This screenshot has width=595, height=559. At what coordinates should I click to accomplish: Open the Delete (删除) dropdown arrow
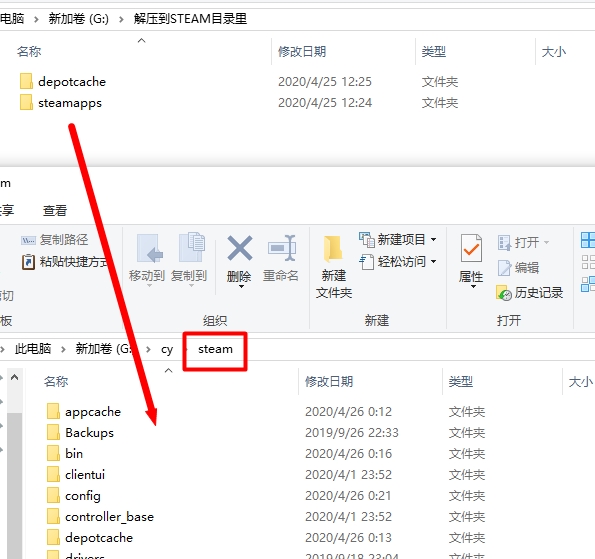pos(241,287)
